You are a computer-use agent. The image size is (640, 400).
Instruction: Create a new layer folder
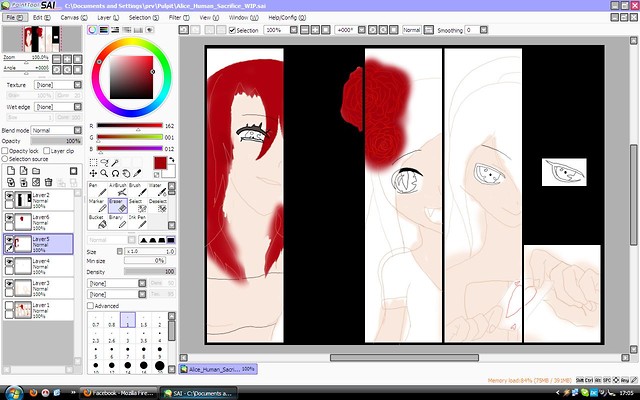[36, 171]
